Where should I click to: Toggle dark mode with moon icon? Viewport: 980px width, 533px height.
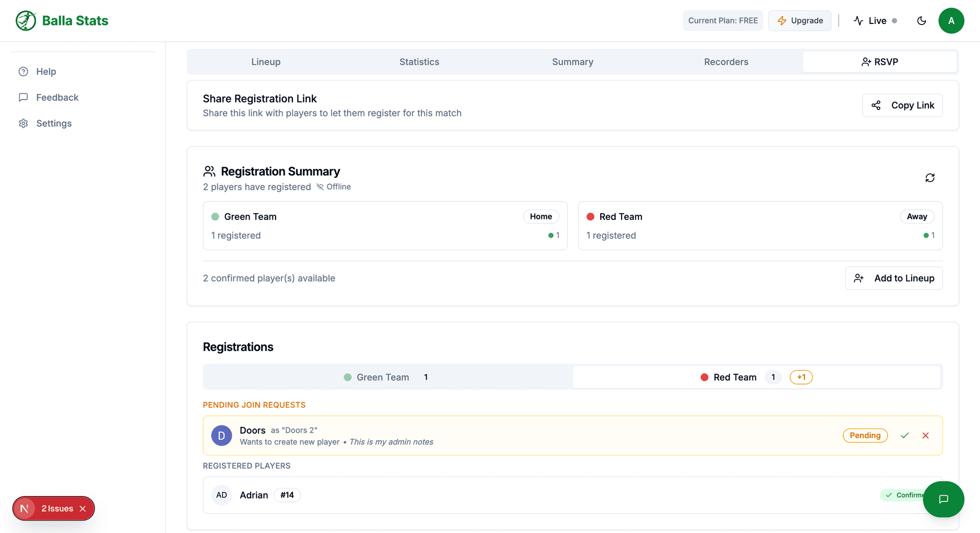(921, 21)
